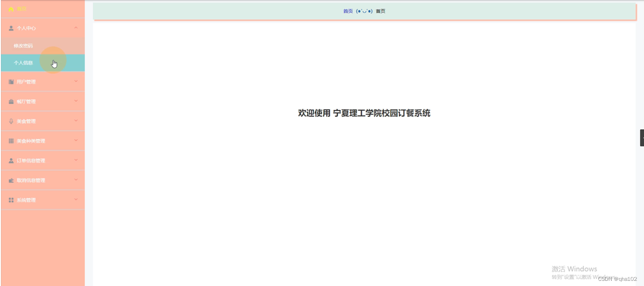Open the 首页 sidebar menu label
The image size is (644, 286).
[22, 9]
